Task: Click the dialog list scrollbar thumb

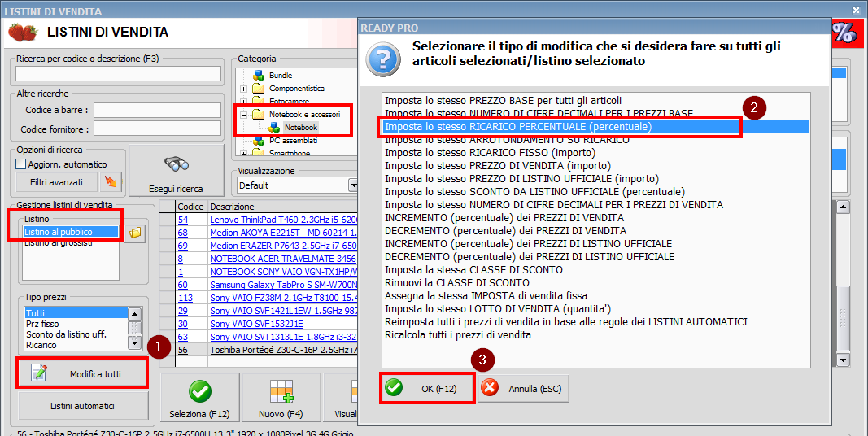Action: pyautogui.click(x=843, y=318)
